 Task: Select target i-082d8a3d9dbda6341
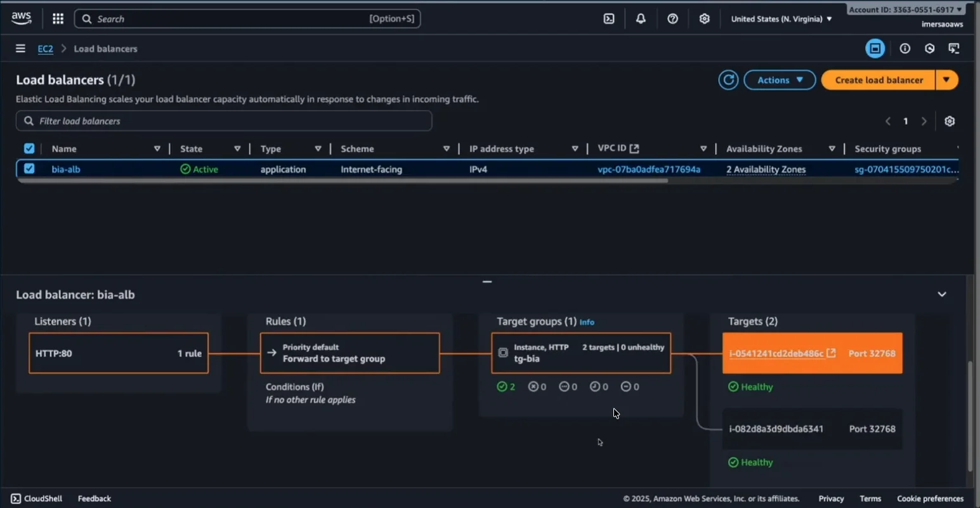click(x=812, y=429)
